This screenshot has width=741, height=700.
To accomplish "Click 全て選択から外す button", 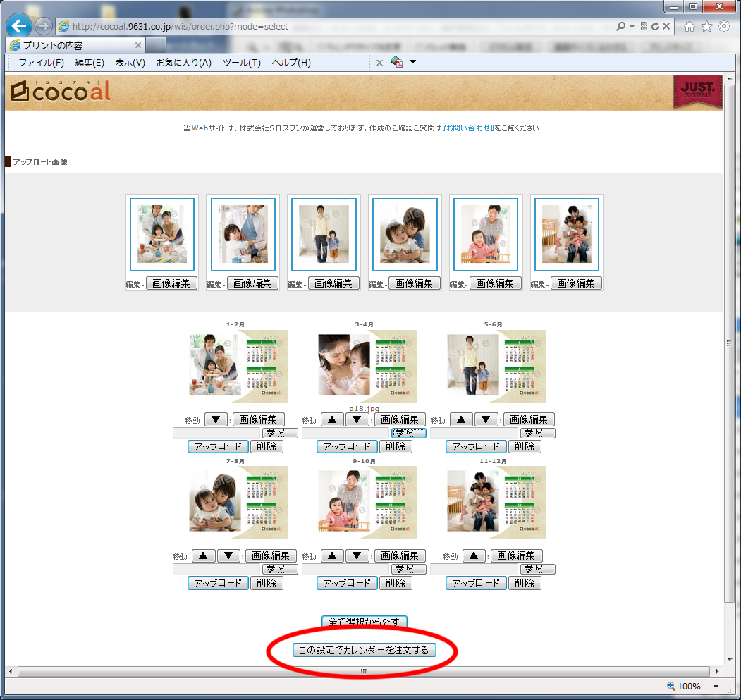I will [x=364, y=621].
